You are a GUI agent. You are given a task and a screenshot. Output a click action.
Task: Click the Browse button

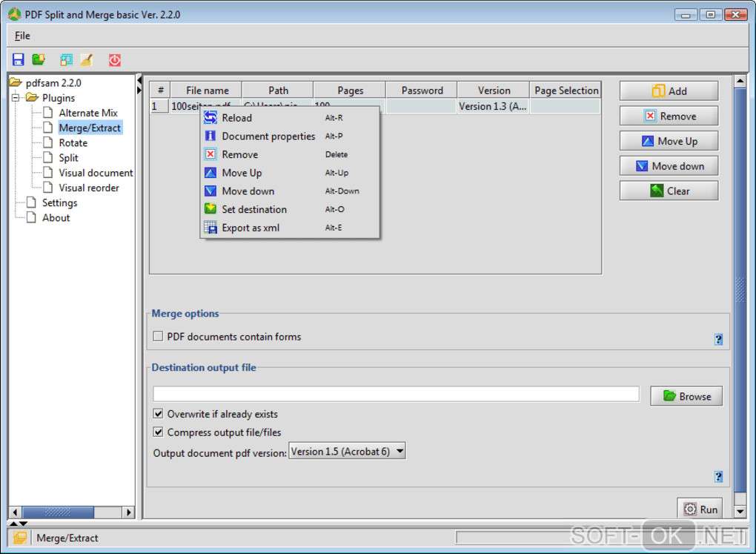(686, 396)
